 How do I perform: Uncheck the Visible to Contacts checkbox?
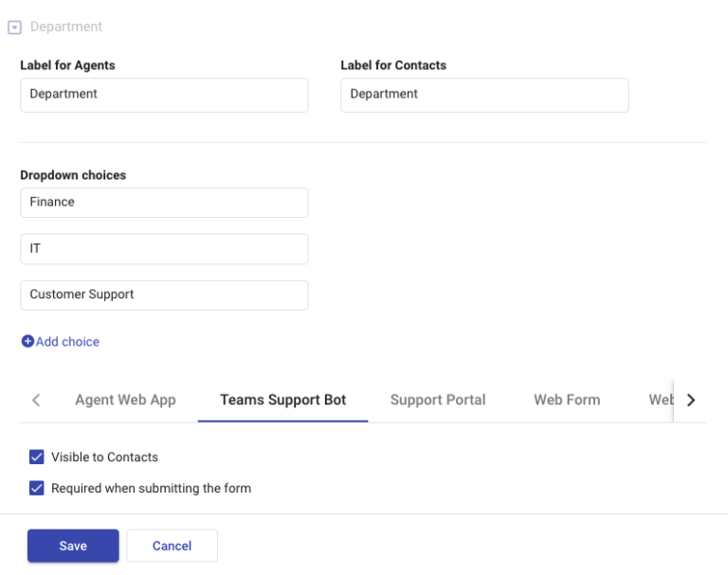[37, 457]
